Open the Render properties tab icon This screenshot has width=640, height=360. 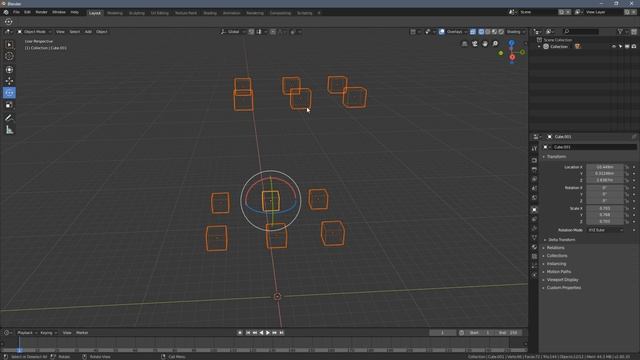pyautogui.click(x=534, y=160)
